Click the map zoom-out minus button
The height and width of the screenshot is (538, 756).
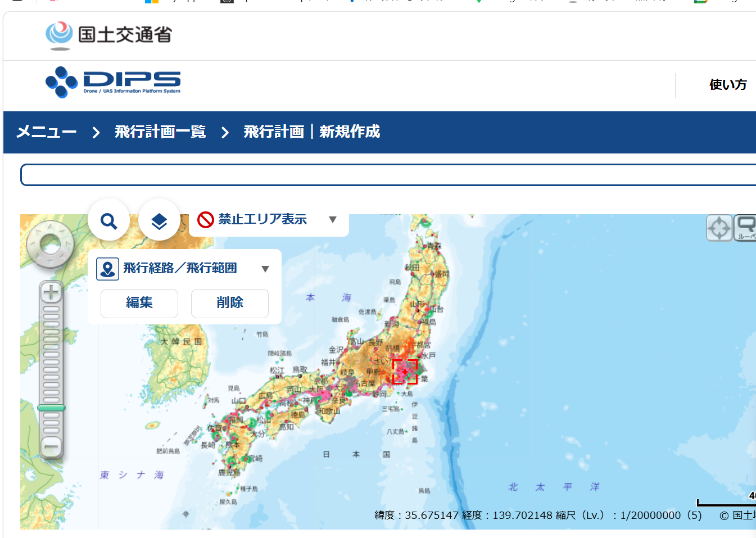tap(51, 447)
